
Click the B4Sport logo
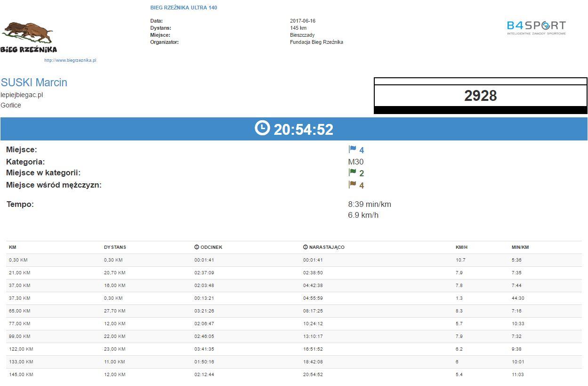[x=536, y=27]
